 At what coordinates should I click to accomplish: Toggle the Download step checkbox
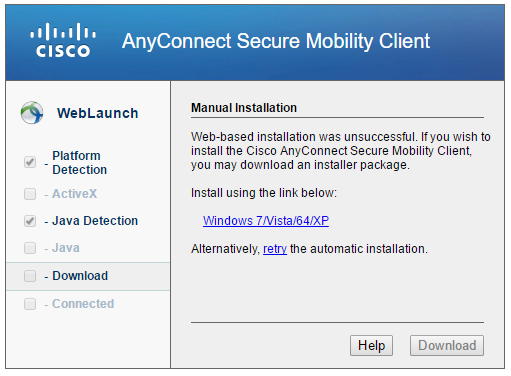click(30, 276)
